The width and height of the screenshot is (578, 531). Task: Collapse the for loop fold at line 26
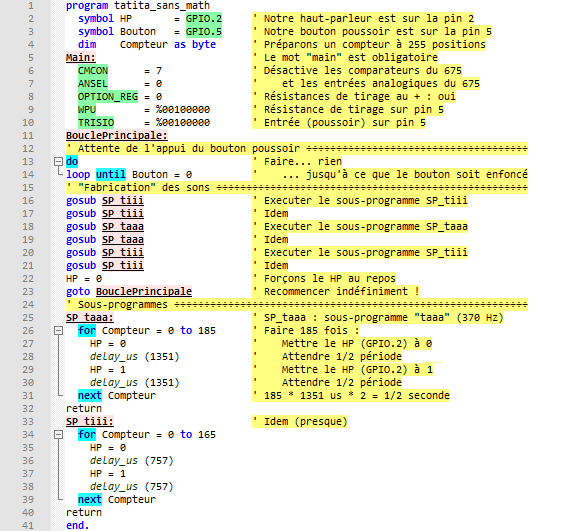58,330
